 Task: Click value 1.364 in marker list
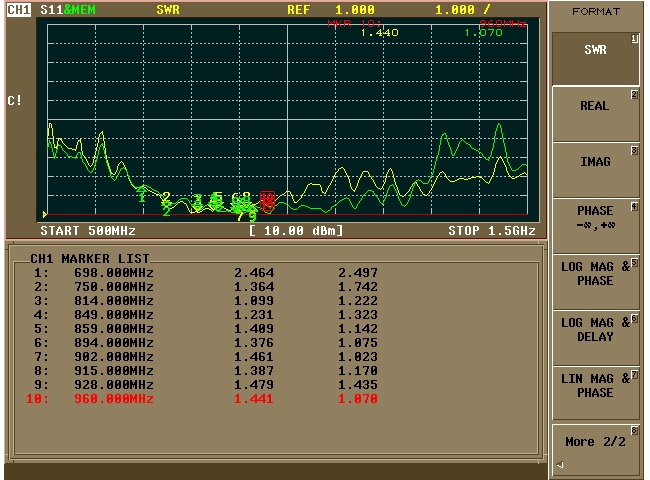coord(254,287)
